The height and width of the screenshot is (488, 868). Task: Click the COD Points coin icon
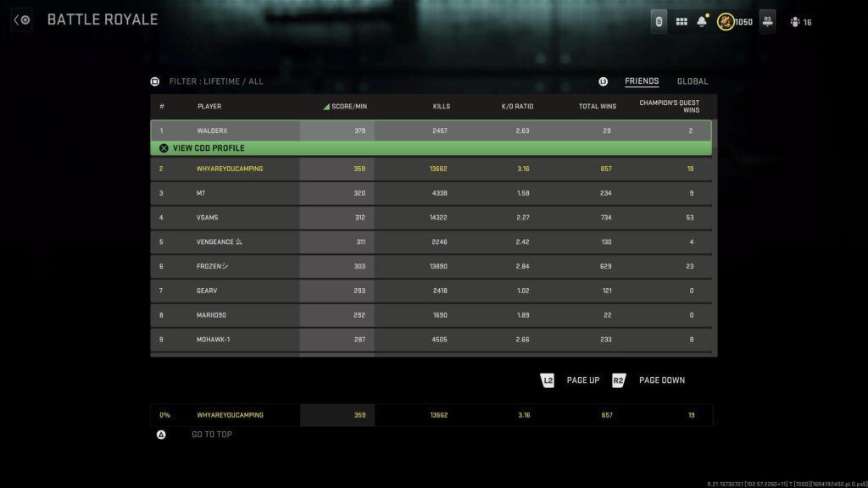pos(726,21)
